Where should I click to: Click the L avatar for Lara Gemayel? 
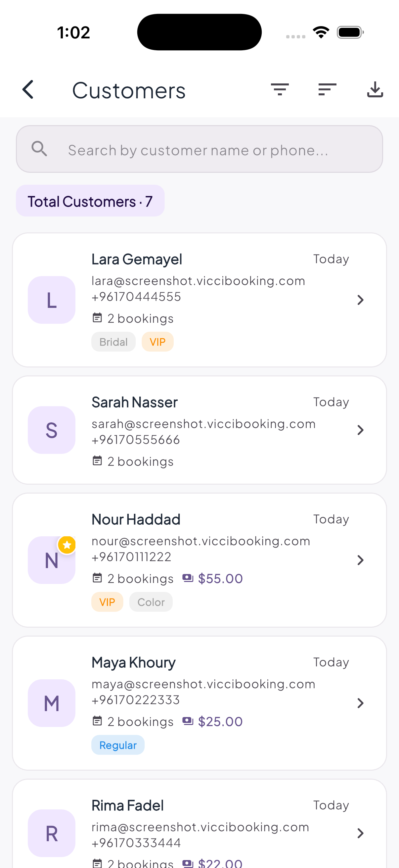coord(52,300)
